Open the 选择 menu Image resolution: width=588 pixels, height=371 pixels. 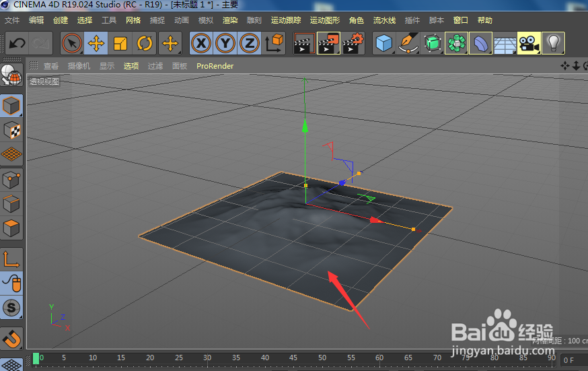pos(85,20)
